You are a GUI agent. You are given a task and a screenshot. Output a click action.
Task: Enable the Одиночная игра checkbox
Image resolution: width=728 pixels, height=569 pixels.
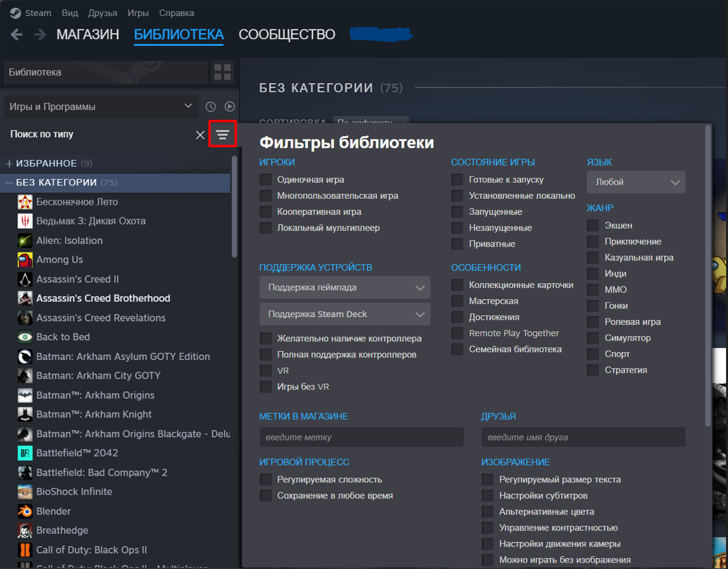pos(266,180)
